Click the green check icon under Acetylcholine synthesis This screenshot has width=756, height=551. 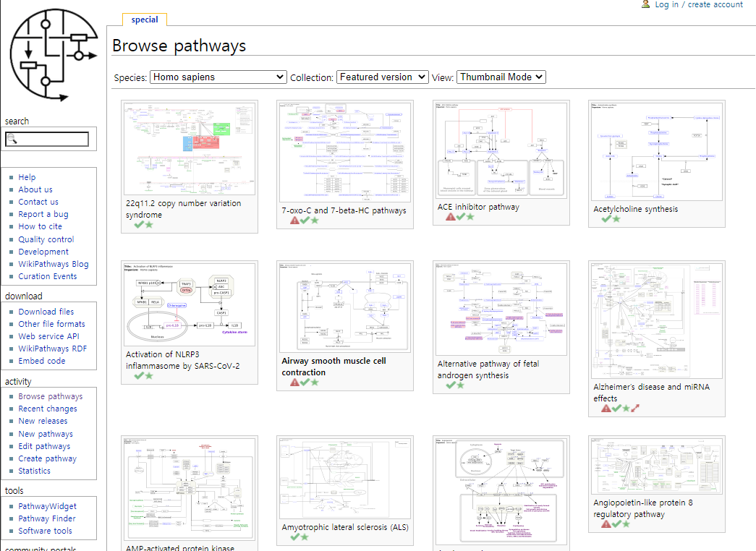605,221
